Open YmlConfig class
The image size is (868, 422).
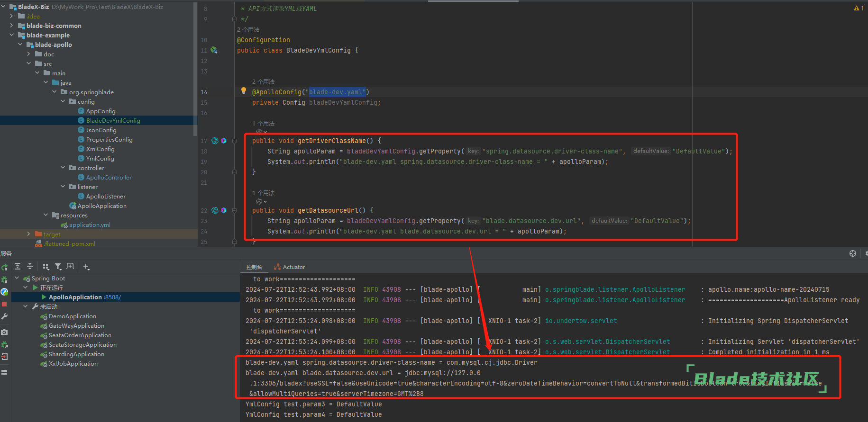click(x=100, y=158)
